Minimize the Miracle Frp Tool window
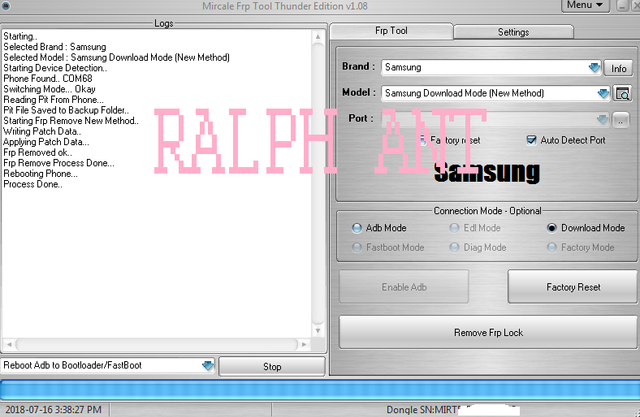The height and width of the screenshot is (417, 640). coord(622,5)
